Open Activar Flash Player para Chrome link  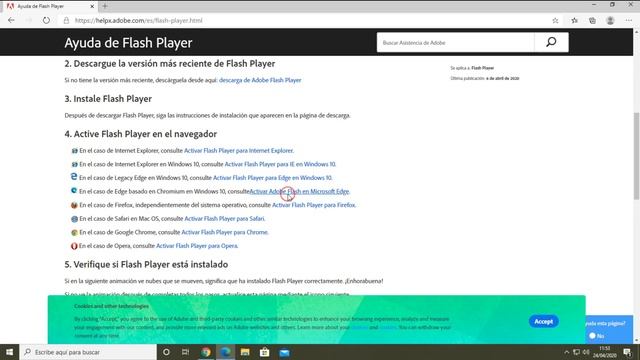pos(224,232)
